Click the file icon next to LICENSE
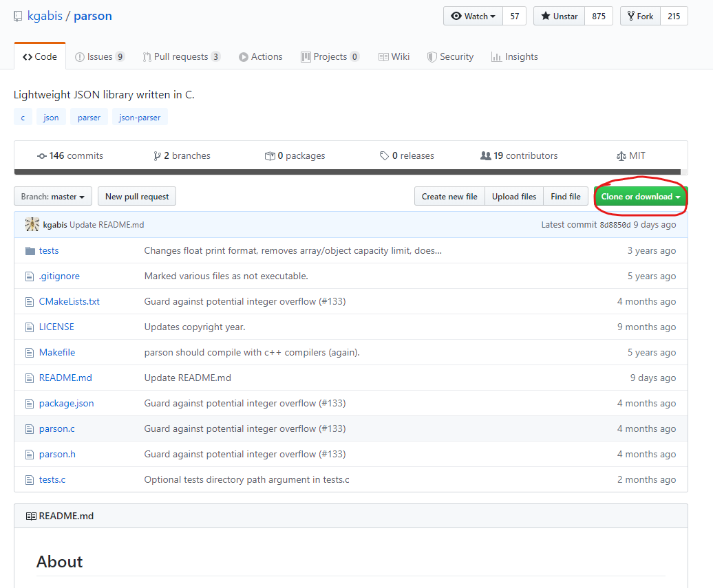The height and width of the screenshot is (588, 713). 30,327
